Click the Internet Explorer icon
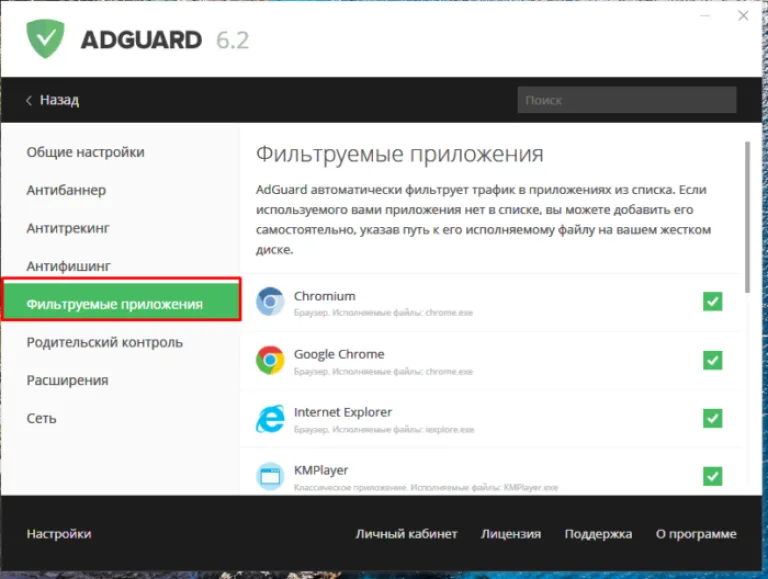The height and width of the screenshot is (579, 768). (270, 418)
